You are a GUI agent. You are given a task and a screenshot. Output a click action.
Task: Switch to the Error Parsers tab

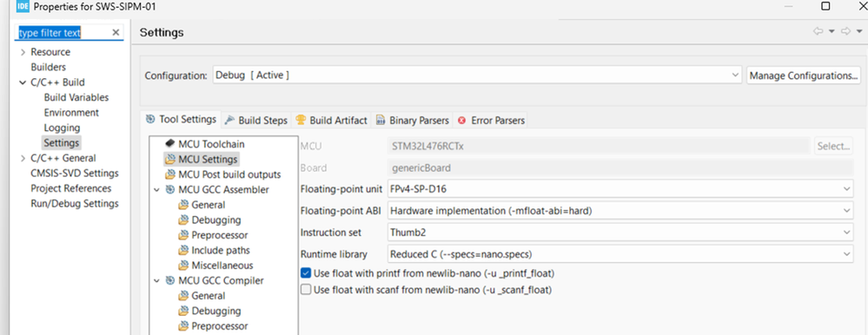point(491,120)
